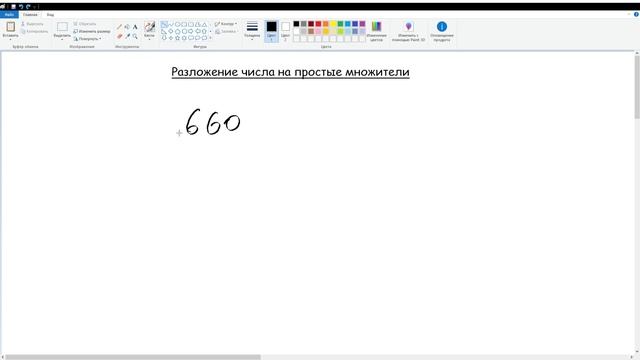Click the Brushes tool icon
The image size is (640, 360).
click(149, 27)
